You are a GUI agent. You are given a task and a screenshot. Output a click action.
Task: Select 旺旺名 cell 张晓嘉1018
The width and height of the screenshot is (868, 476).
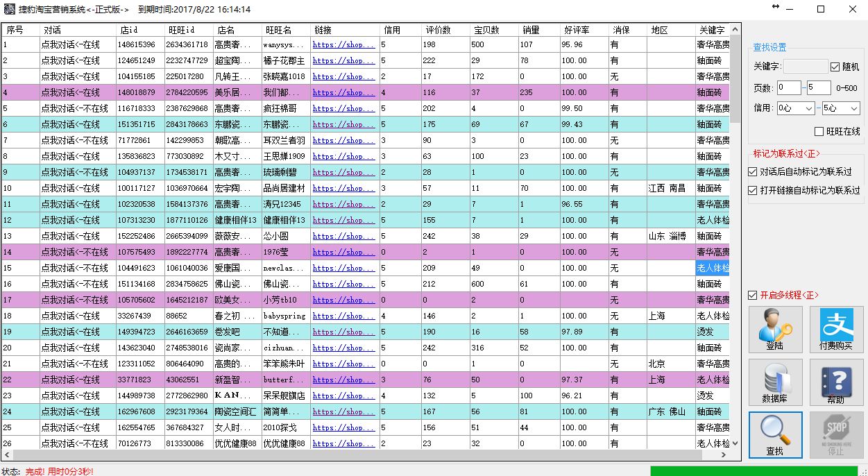click(286, 76)
